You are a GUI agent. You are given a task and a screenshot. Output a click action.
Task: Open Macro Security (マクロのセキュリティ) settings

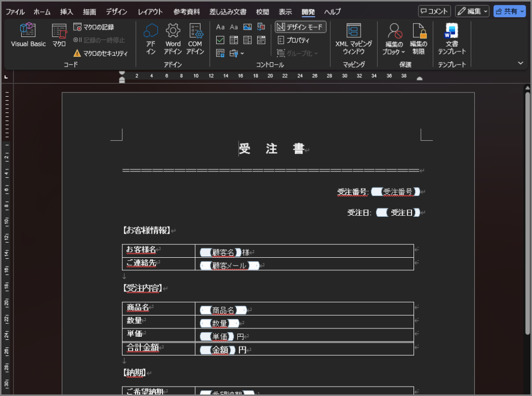(x=100, y=53)
